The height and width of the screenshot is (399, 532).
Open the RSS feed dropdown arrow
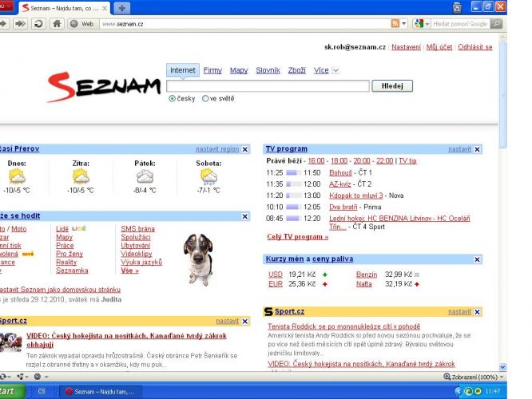coord(403,24)
